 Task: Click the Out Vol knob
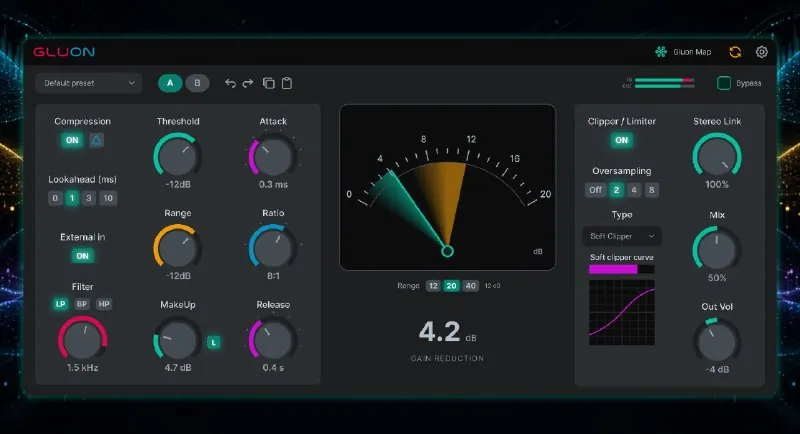[x=717, y=341]
